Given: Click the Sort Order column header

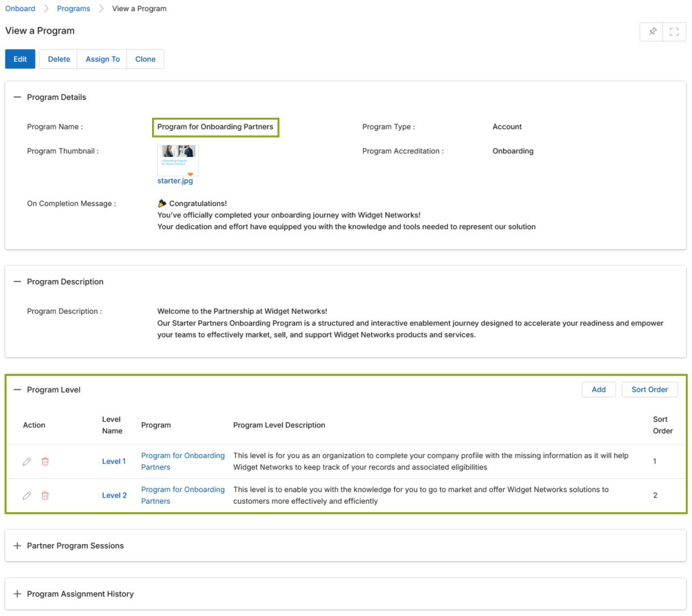Looking at the screenshot, I should pos(663,425).
